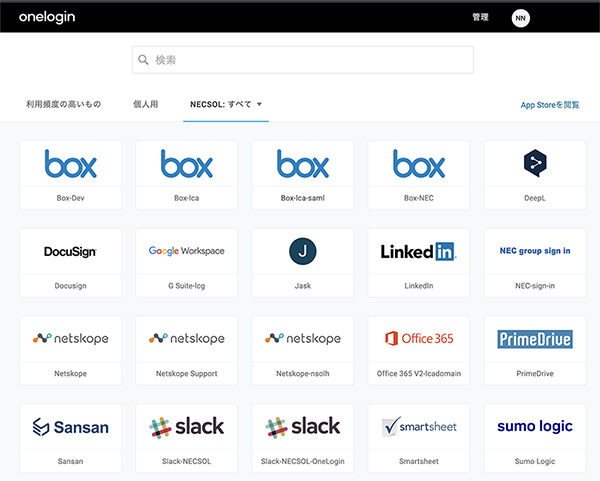Open the 管理 administration menu
Image resolution: width=600 pixels, height=481 pixels.
pyautogui.click(x=480, y=17)
